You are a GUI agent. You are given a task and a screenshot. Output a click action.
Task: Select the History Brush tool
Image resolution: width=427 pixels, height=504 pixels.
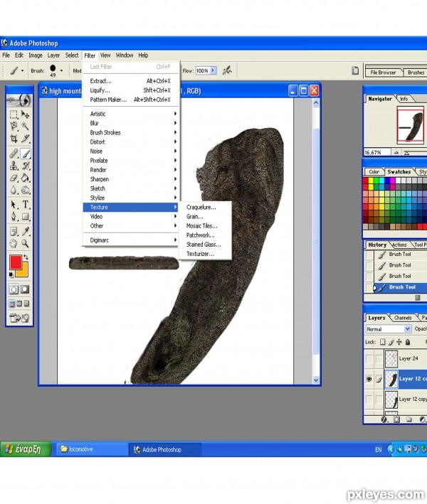coord(25,166)
